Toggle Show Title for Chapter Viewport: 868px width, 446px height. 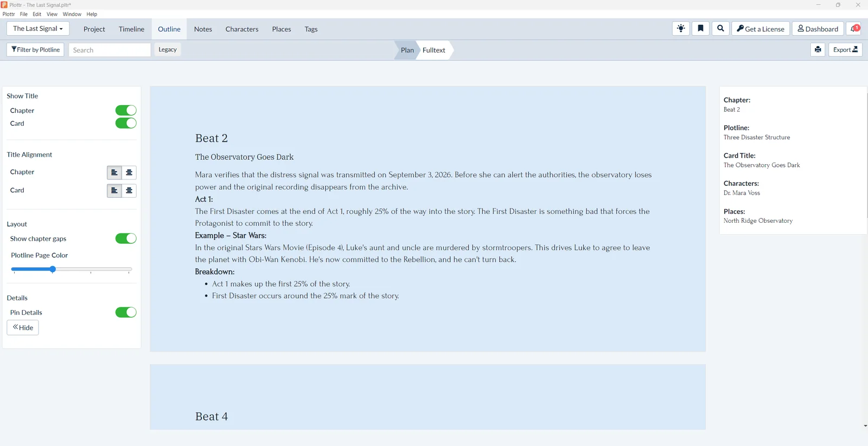[x=126, y=111]
